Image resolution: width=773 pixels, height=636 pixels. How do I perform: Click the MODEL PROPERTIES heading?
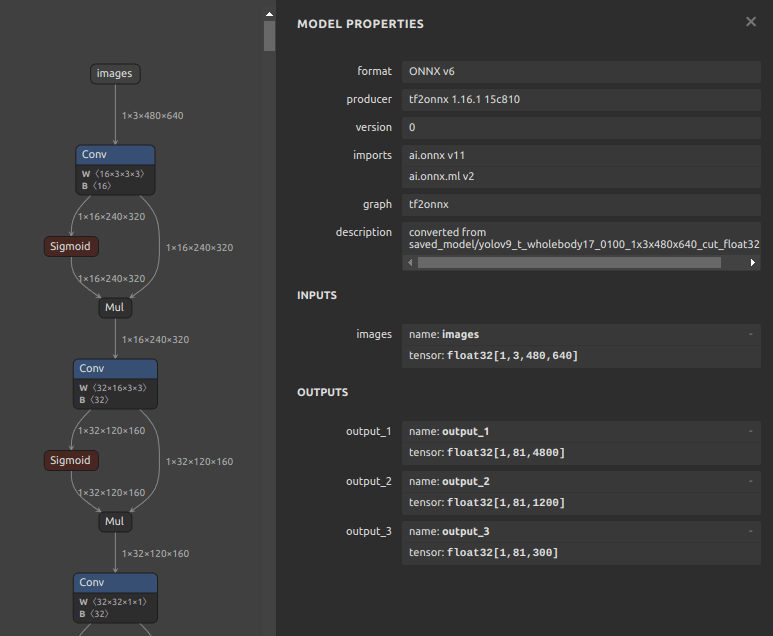(x=360, y=24)
